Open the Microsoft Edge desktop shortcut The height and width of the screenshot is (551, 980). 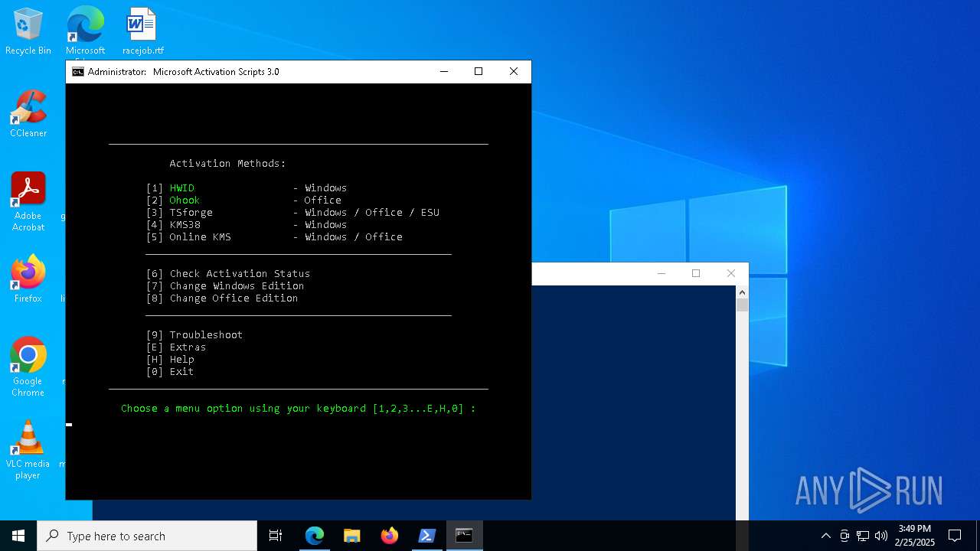pyautogui.click(x=85, y=31)
